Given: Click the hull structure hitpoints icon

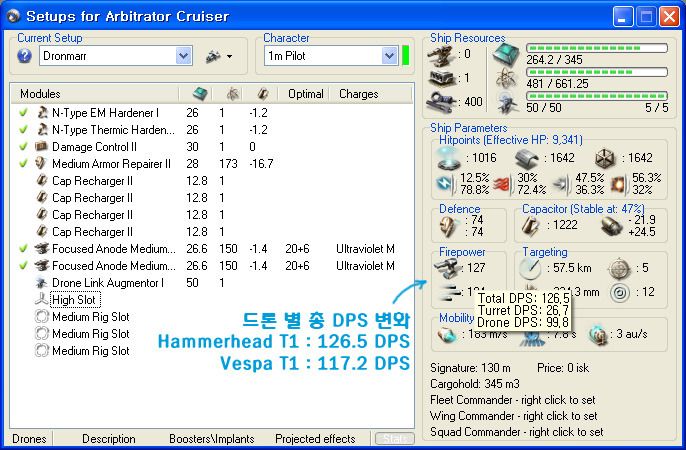Looking at the screenshot, I should point(607,158).
